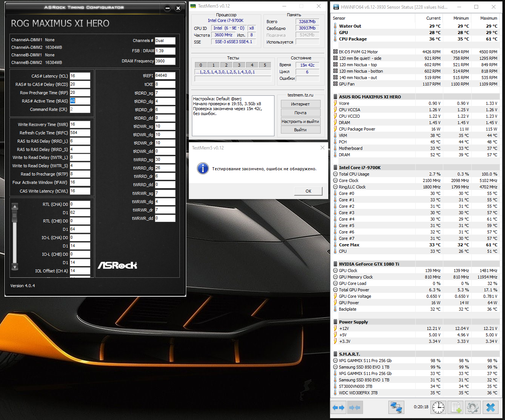The width and height of the screenshot is (505, 420).
Task: Click the Выйти button in TestMem5
Action: click(301, 130)
